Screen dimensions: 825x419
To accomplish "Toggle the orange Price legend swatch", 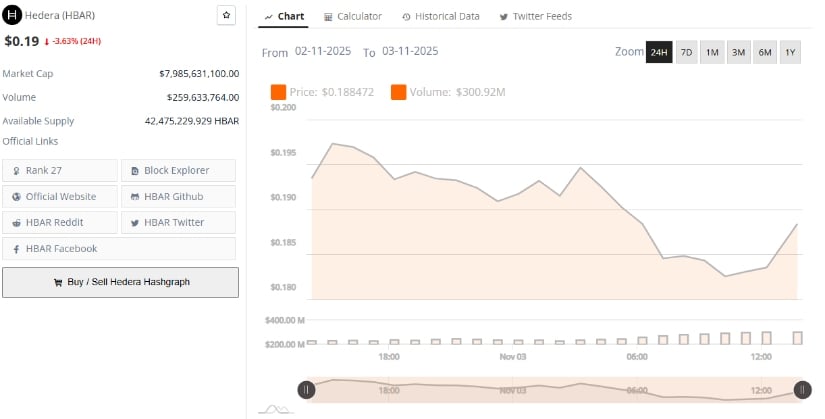I will pos(279,92).
